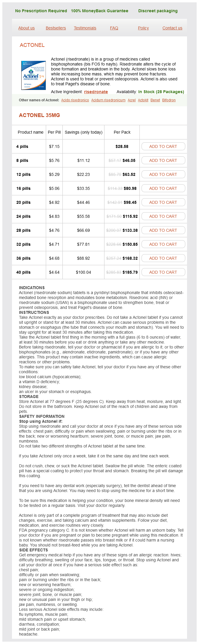Viewport: 199px width, 644px height.
Task: Add the 8 pills pack to cart
Action: 163,160
